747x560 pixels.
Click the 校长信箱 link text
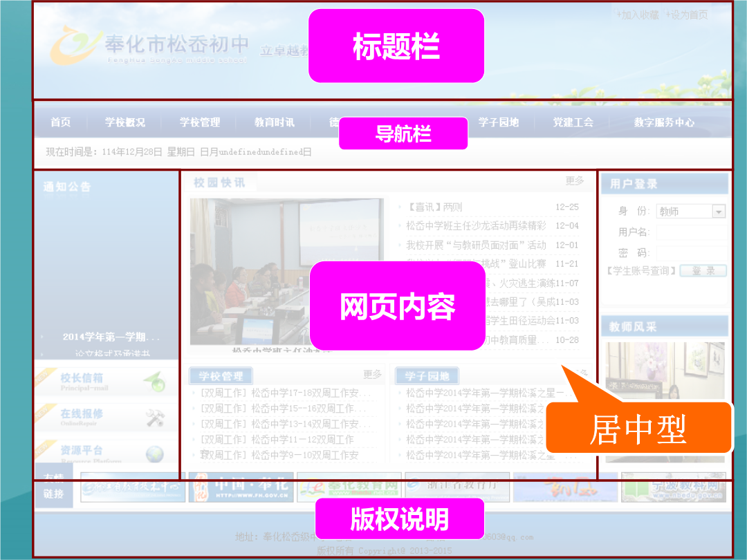coord(82,377)
